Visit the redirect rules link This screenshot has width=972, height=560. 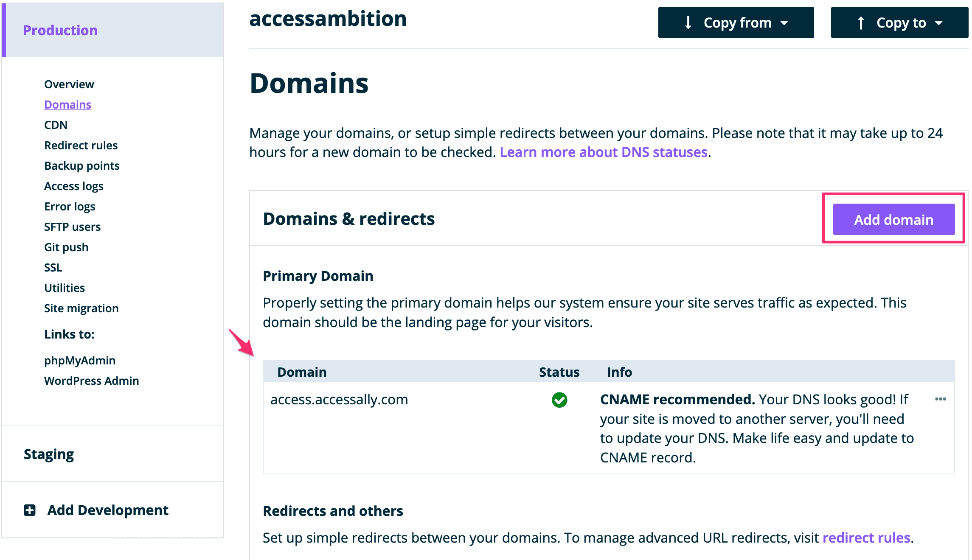866,538
